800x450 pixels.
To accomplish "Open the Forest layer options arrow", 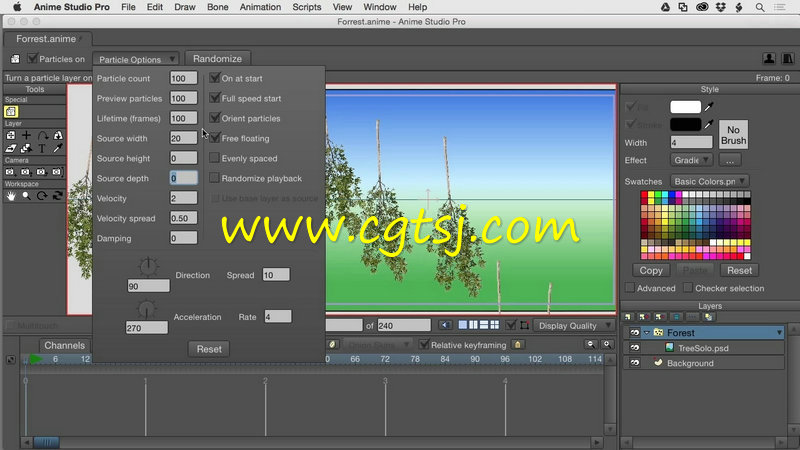I will tap(779, 333).
